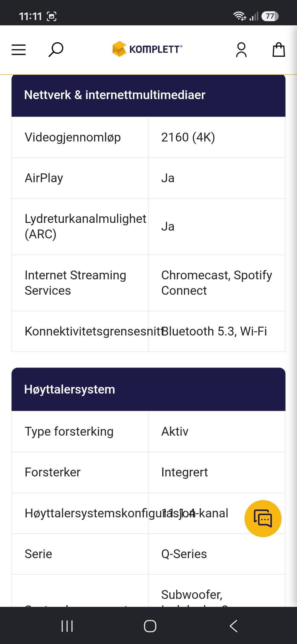Open the shopping bag cart
The height and width of the screenshot is (644, 297).
(278, 50)
